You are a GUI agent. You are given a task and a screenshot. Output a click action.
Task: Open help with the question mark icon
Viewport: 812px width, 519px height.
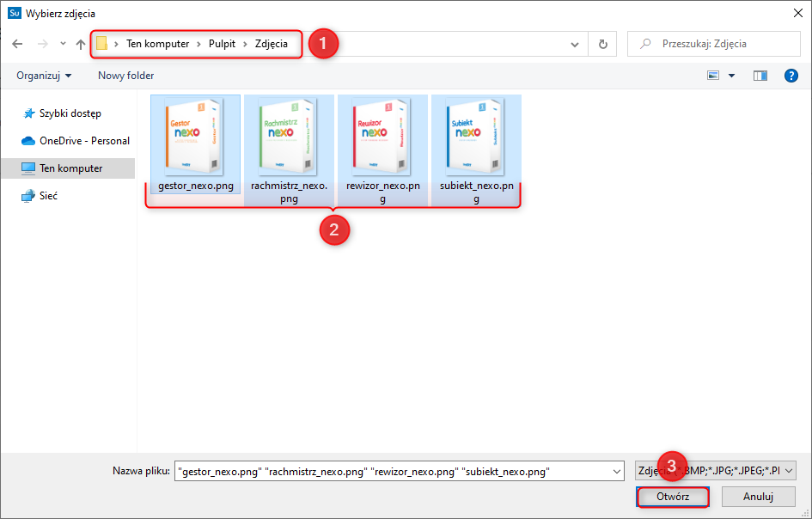791,76
